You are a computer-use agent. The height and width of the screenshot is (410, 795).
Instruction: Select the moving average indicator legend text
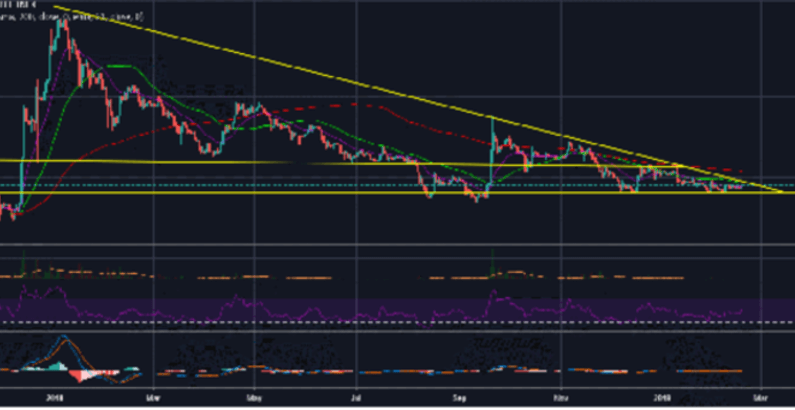tap(72, 17)
